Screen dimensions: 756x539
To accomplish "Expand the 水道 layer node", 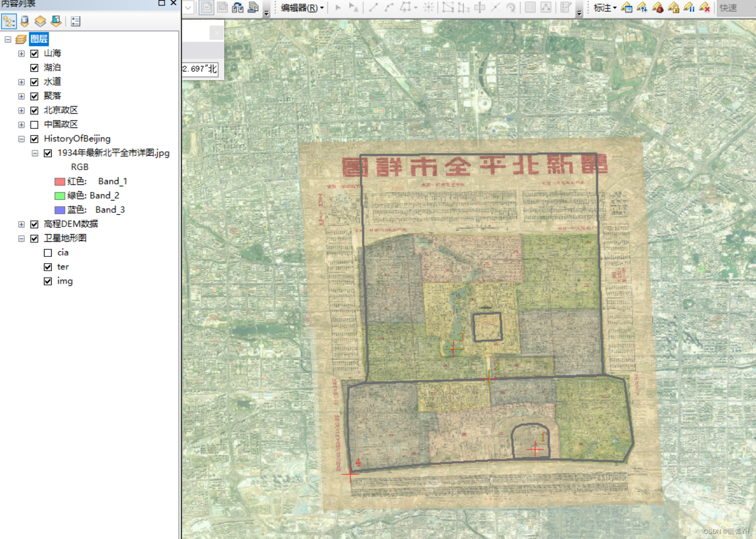I will point(21,82).
